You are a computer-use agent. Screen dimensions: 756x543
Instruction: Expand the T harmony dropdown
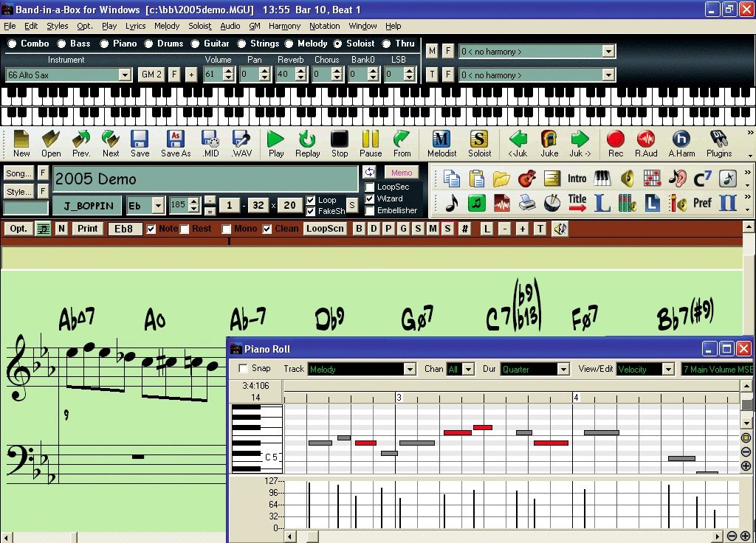608,75
